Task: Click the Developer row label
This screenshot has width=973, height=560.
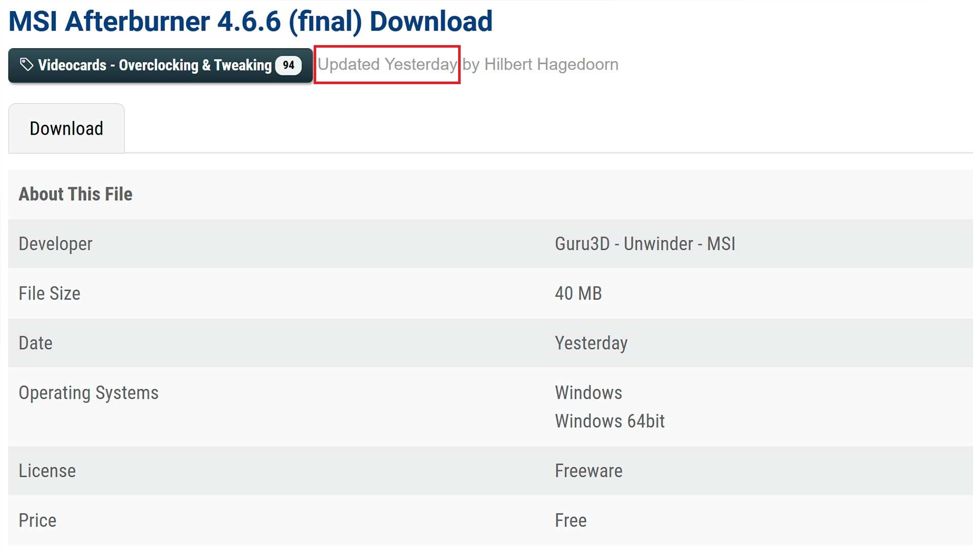Action: tap(56, 244)
